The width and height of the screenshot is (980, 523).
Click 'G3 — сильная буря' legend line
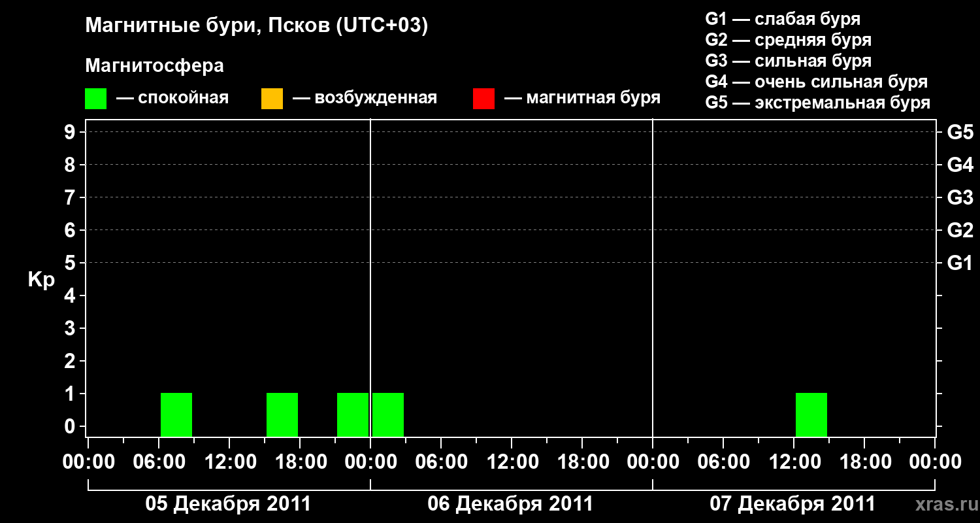(789, 61)
